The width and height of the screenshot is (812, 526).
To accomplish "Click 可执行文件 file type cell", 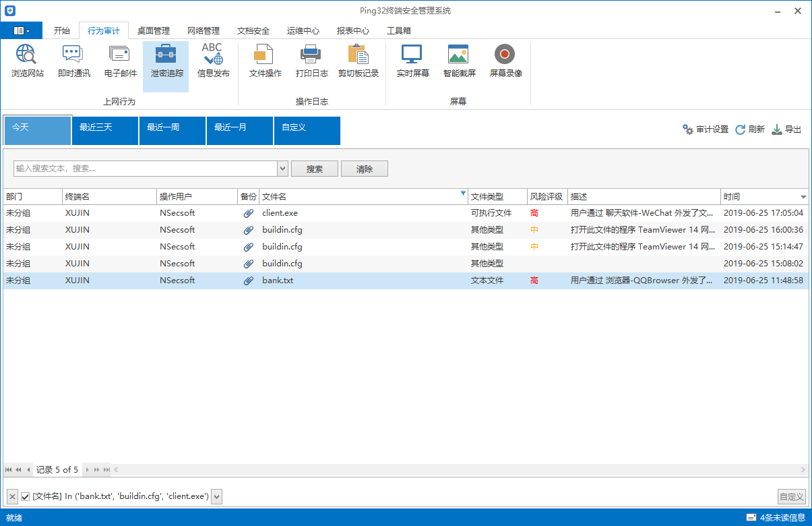I will [497, 213].
